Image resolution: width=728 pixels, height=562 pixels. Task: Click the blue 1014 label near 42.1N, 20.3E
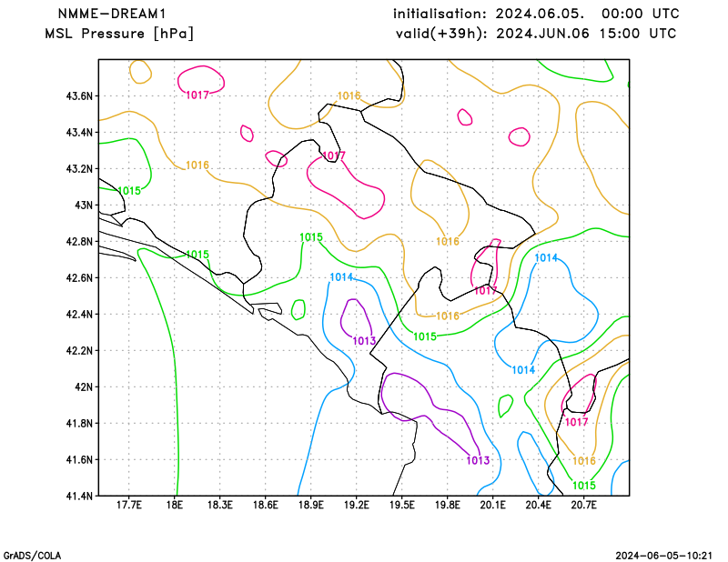[x=523, y=370]
